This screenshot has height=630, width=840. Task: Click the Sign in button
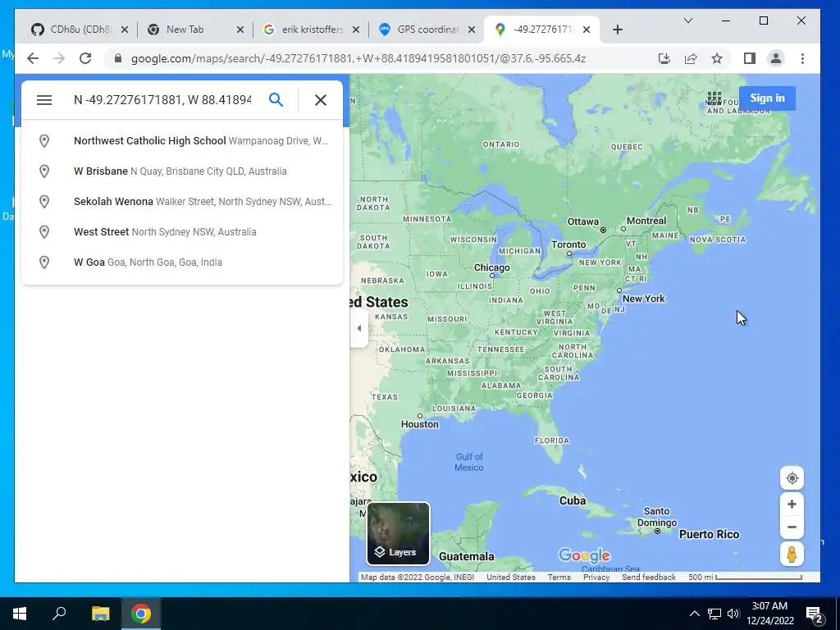click(767, 98)
